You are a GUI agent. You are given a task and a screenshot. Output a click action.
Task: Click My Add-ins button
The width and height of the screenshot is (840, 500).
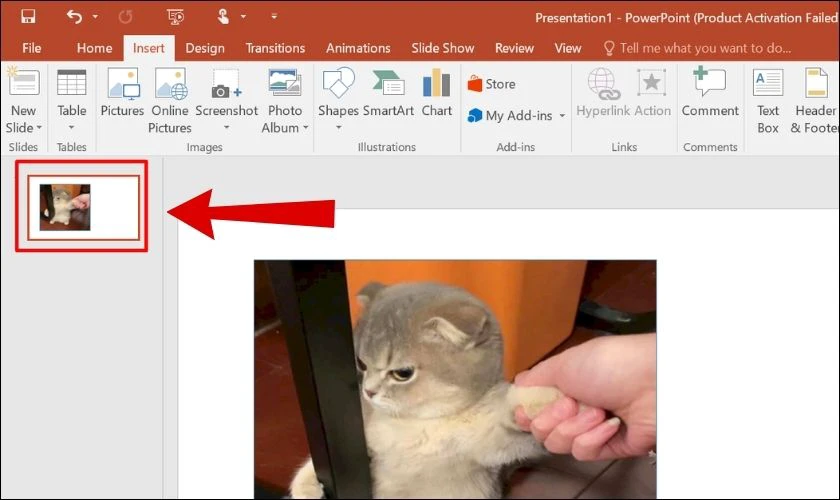coord(509,115)
